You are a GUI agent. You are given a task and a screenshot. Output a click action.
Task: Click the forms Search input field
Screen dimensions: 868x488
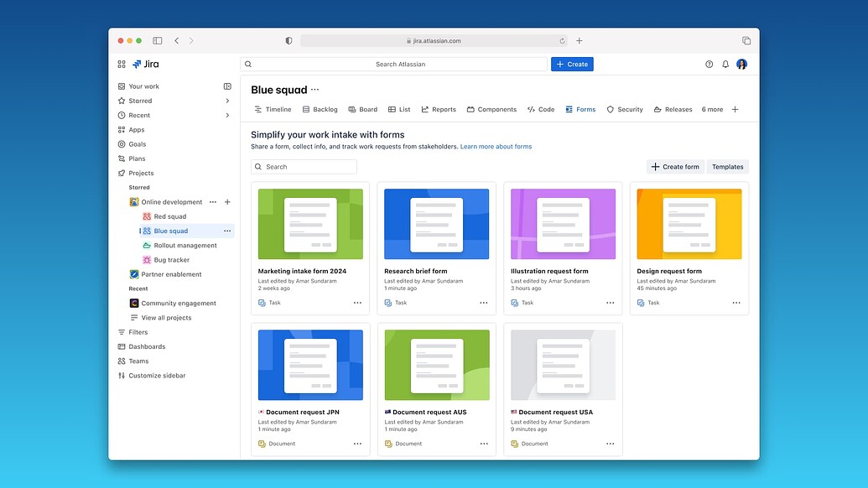point(304,167)
